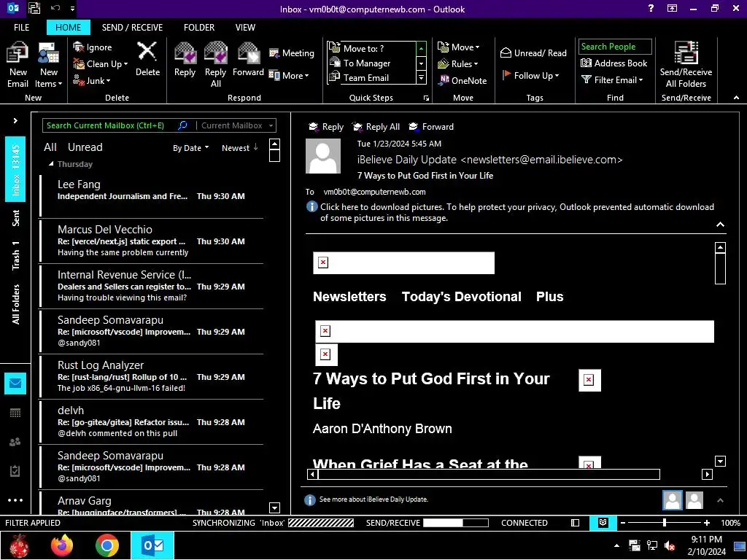This screenshot has height=560, width=747.
Task: Open the Address Book
Action: click(x=614, y=63)
